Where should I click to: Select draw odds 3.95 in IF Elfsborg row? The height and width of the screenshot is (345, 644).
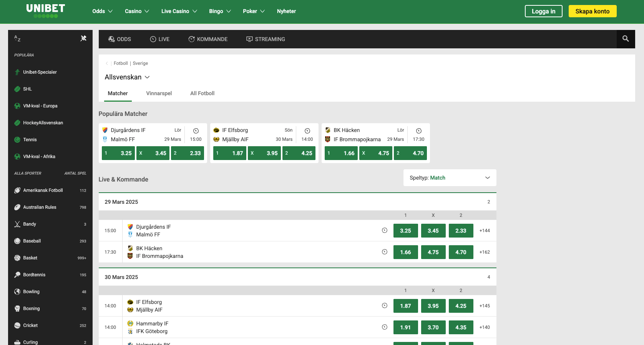(x=433, y=306)
